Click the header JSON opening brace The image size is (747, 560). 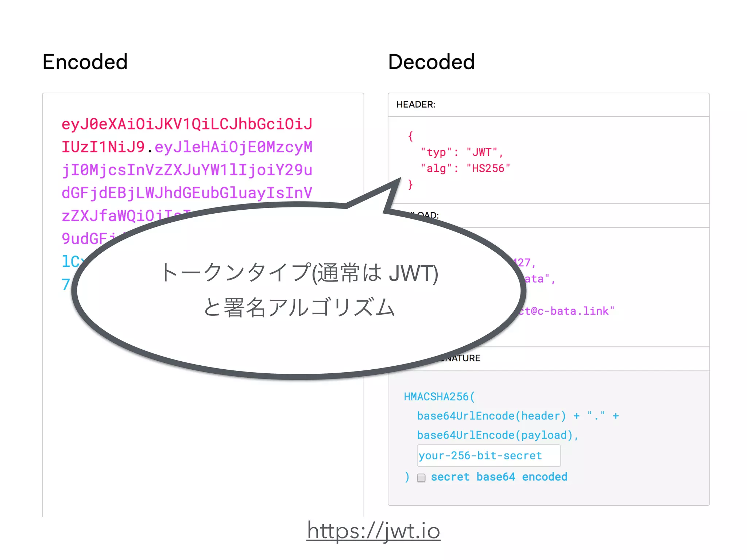[x=410, y=136]
